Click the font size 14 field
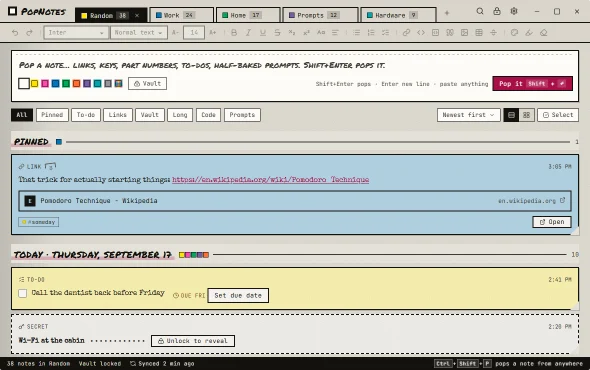This screenshot has height=370, width=590. coord(194,33)
